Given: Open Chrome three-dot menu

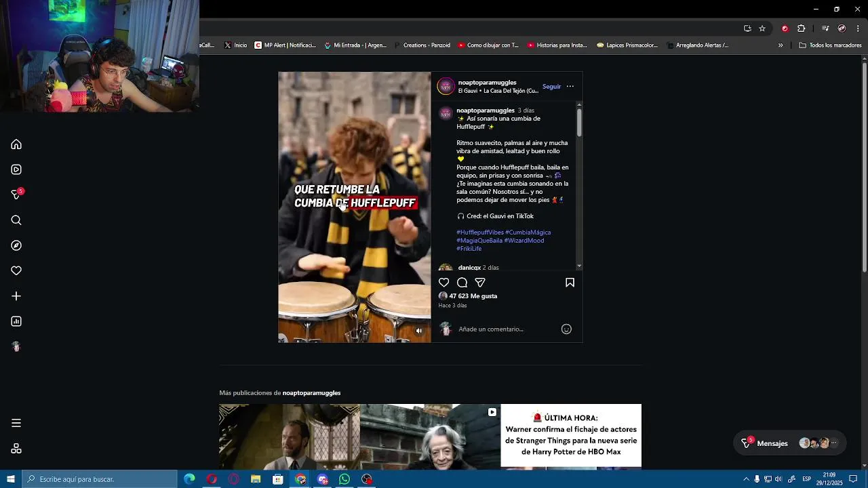Looking at the screenshot, I should click(x=859, y=28).
